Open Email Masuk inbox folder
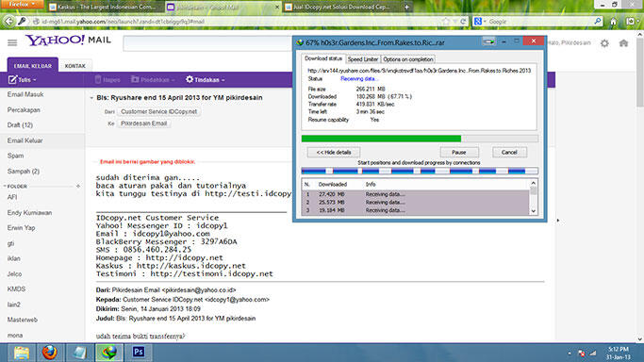The width and height of the screenshot is (644, 362). [x=25, y=94]
